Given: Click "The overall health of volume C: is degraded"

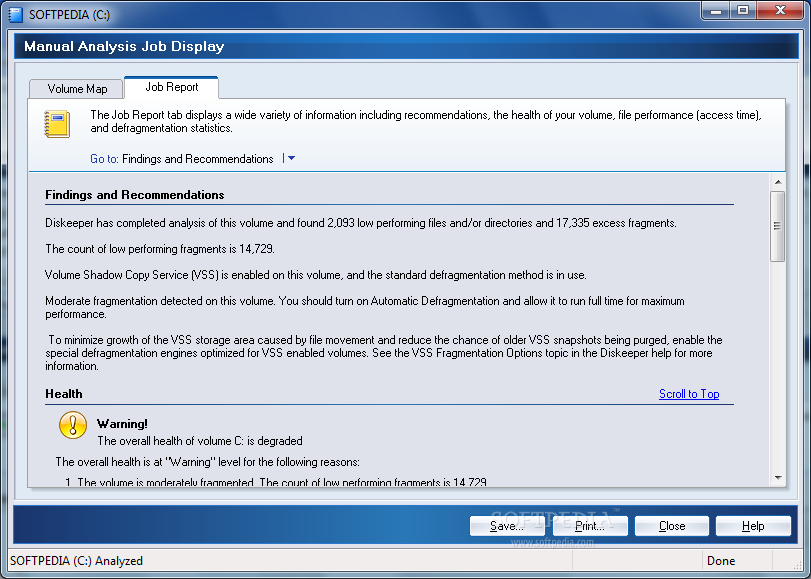Looking at the screenshot, I should click(x=200, y=441).
